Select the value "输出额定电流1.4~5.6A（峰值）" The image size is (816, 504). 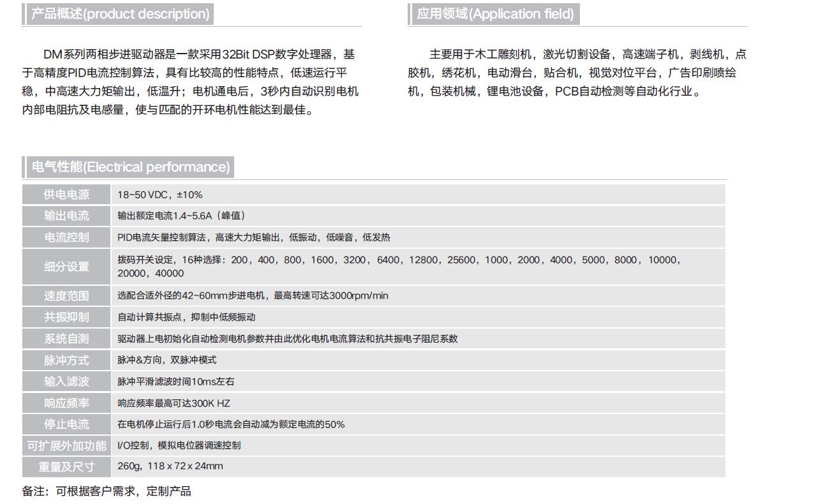coord(181,216)
